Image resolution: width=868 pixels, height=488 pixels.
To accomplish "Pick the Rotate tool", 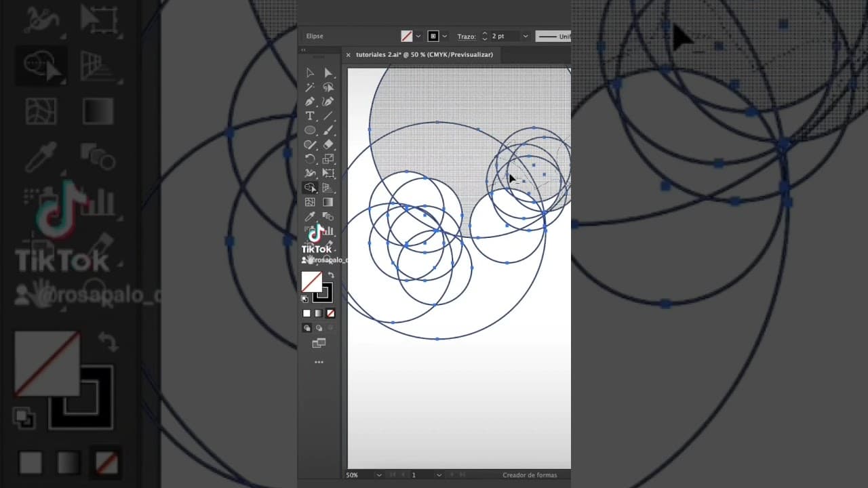I will coord(310,159).
